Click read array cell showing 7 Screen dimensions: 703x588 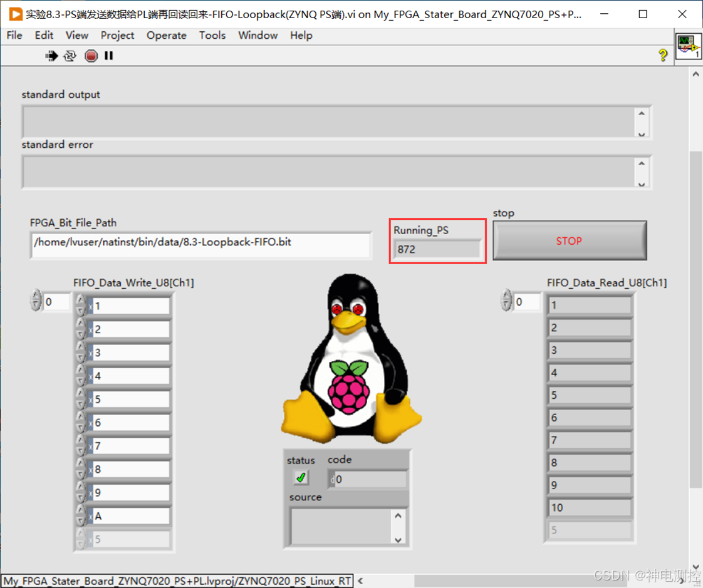tap(590, 440)
